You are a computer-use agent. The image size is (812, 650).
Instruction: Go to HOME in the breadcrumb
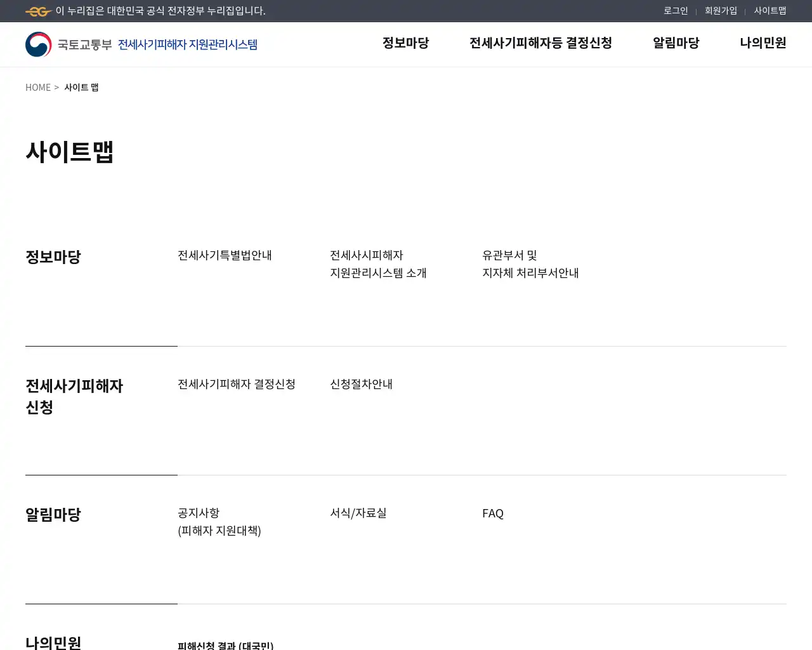(x=38, y=88)
